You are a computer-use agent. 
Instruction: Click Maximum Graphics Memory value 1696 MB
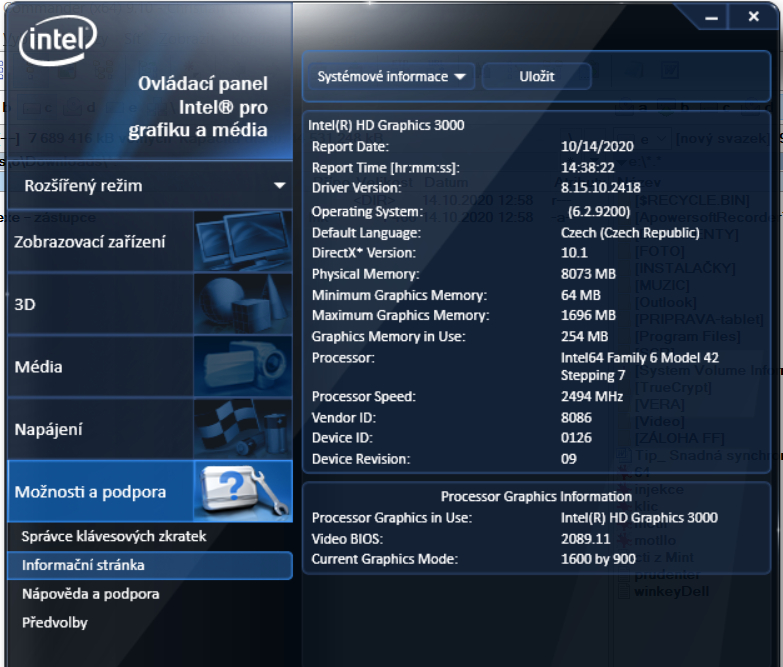click(588, 316)
